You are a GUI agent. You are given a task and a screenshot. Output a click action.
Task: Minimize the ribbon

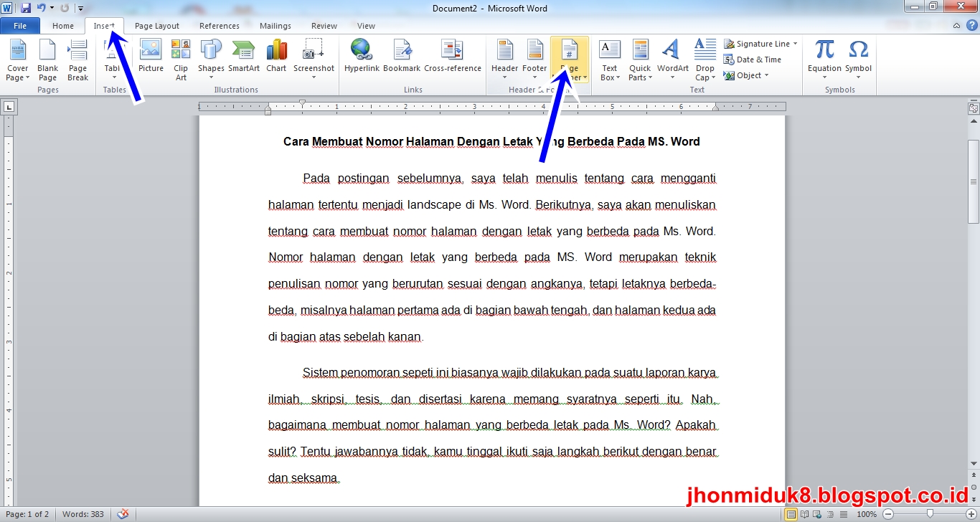(x=957, y=26)
